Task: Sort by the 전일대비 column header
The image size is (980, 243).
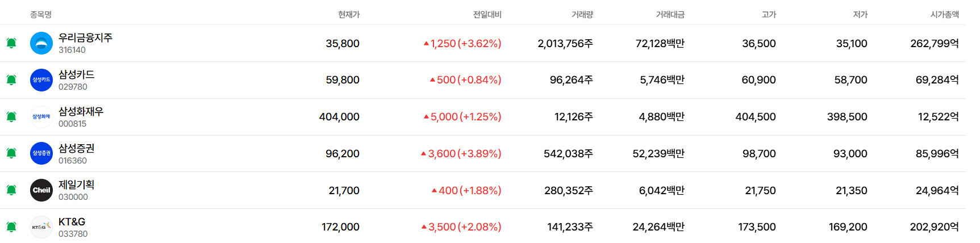Action: pos(487,15)
